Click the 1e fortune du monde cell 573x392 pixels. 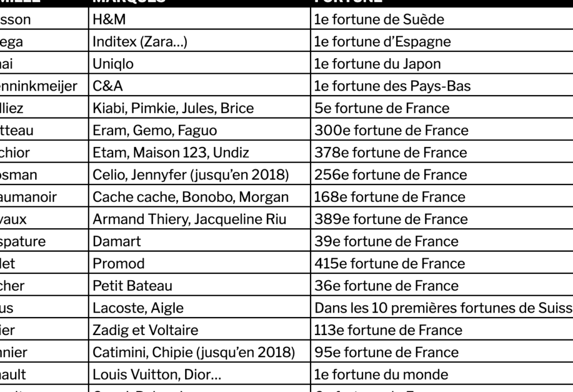point(442,374)
